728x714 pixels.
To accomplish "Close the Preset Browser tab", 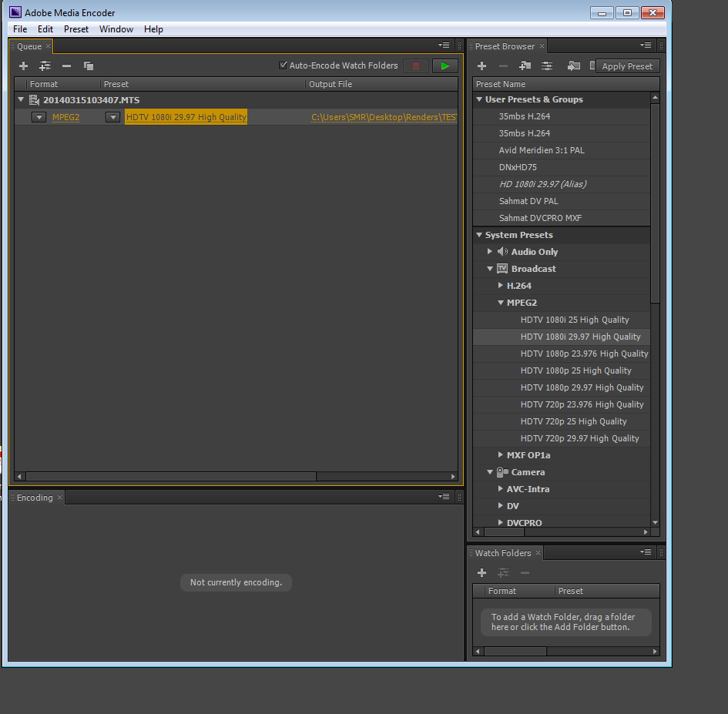I will coord(542,46).
